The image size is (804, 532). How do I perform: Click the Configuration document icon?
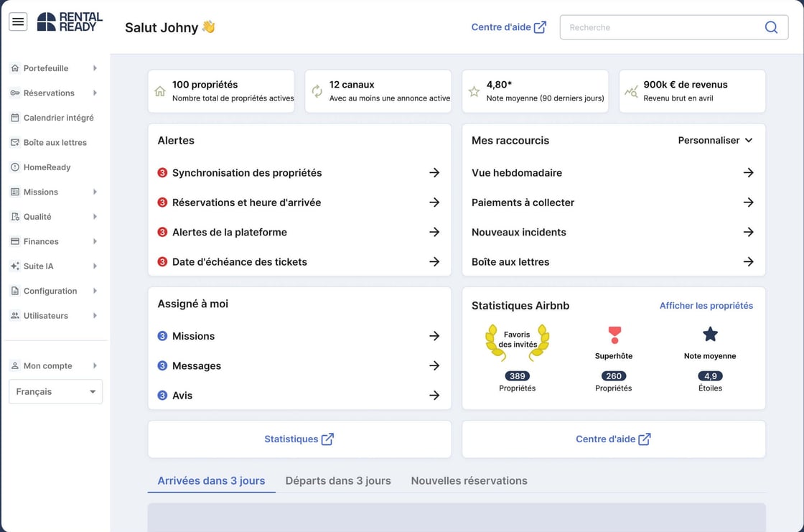click(15, 291)
